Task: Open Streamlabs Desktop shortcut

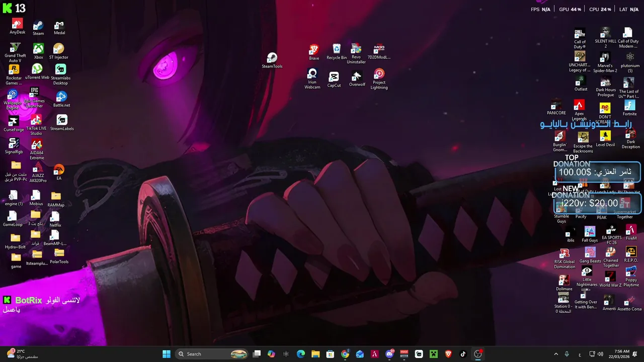Action: point(60,75)
